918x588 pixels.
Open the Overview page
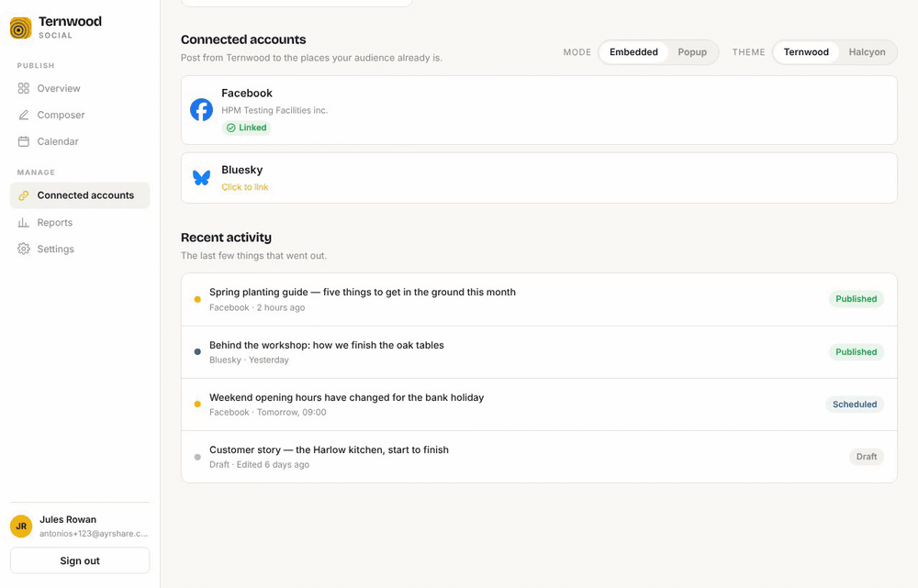pos(80,88)
